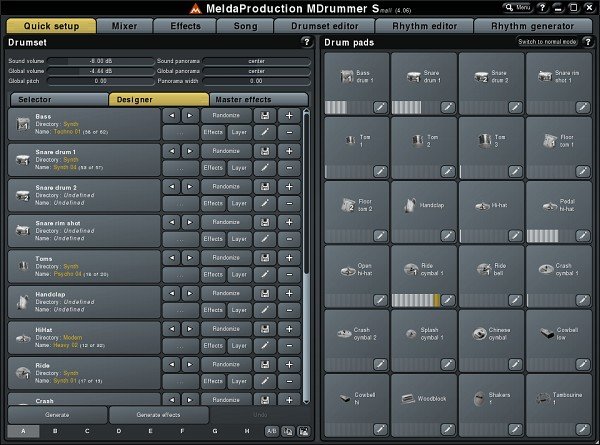Remove with minus in Snare drum 2 row
The image size is (600, 445).
(x=289, y=204)
